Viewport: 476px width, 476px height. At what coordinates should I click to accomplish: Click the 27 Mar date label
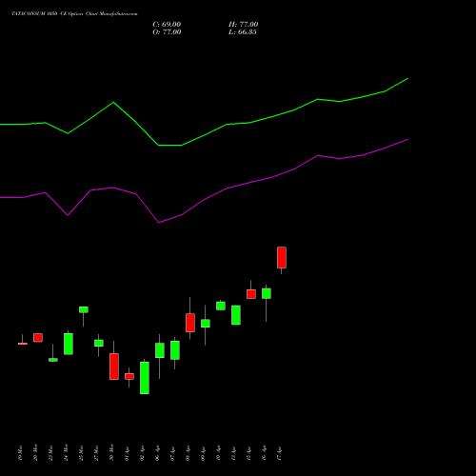tap(96, 453)
